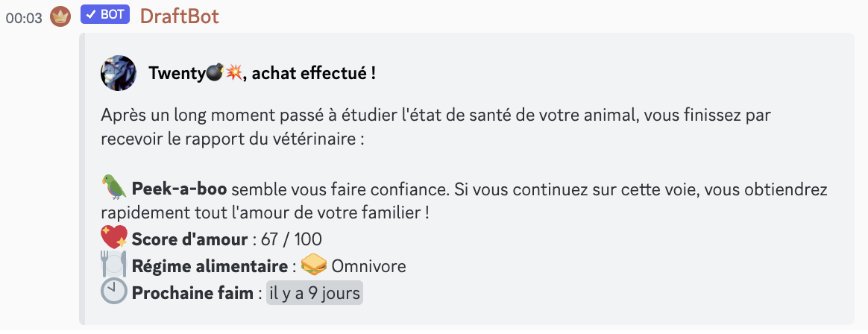The width and height of the screenshot is (868, 334).
Task: Click the collision explosion emoji in the title
Action: 234,73
